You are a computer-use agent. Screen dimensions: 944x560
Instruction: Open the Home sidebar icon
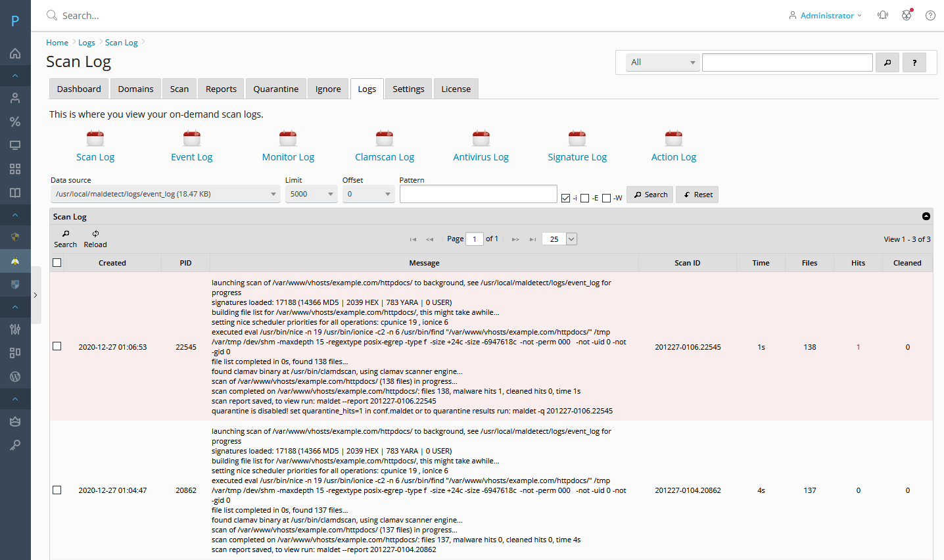tap(15, 53)
